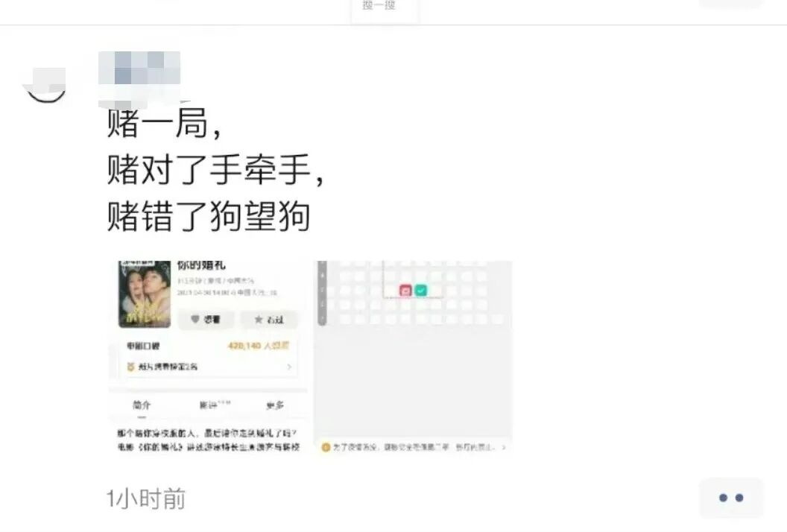Click the seat row number indicator bar
The width and height of the screenshot is (787, 532).
coord(322,293)
